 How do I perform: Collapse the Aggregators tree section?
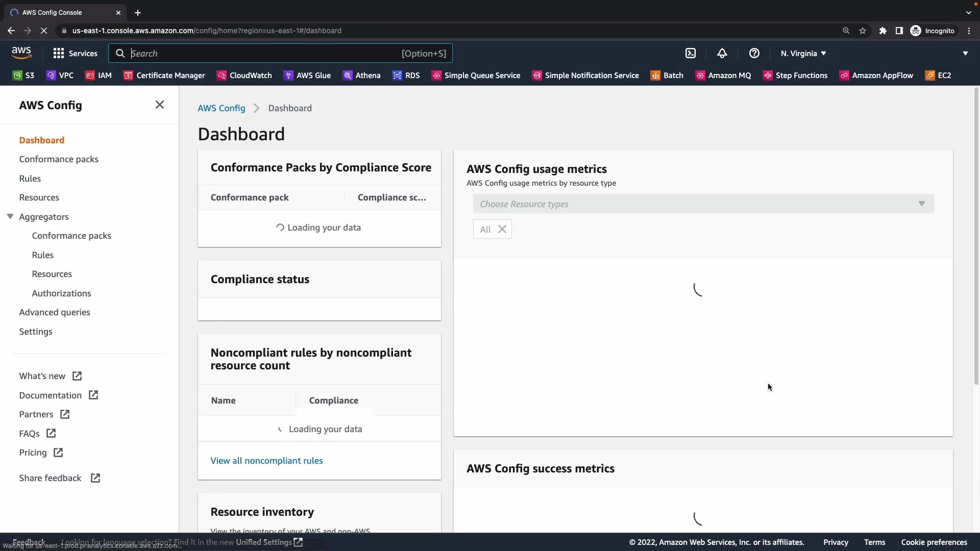coord(10,216)
